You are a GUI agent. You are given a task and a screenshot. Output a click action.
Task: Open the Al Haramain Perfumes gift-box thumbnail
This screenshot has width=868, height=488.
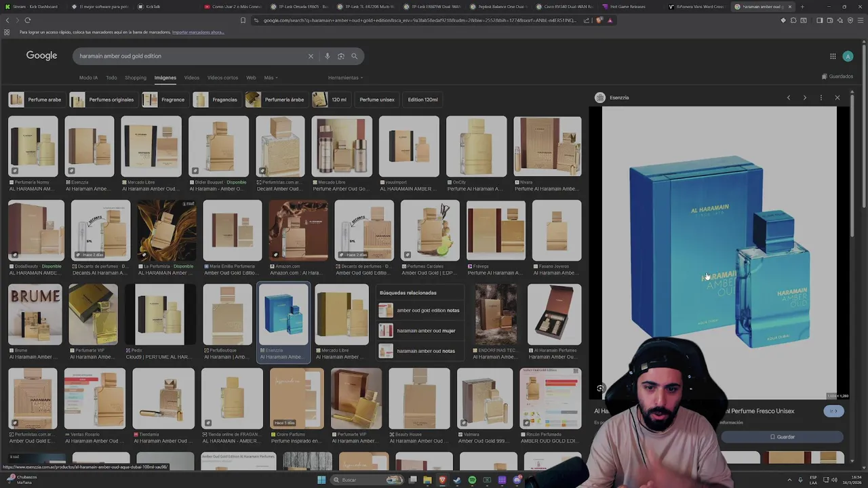point(554,315)
